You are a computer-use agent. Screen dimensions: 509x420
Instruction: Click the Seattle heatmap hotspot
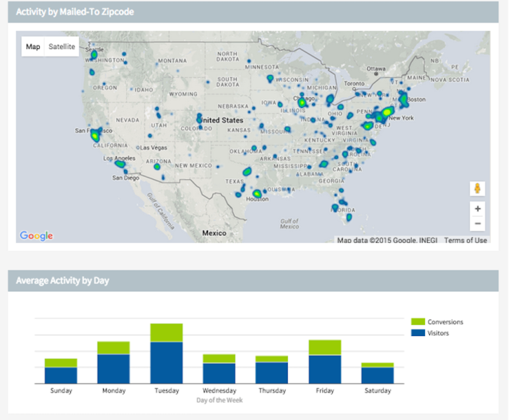click(94, 55)
